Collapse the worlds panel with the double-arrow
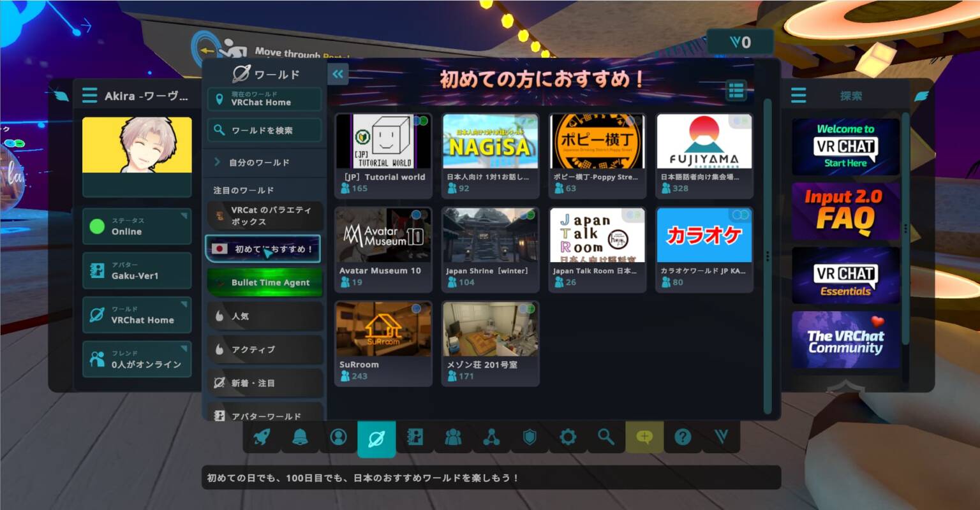Viewport: 980px width, 510px height. tap(338, 74)
